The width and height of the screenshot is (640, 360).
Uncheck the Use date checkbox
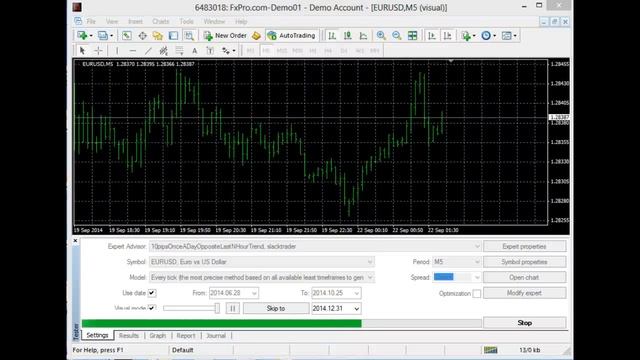click(152, 293)
